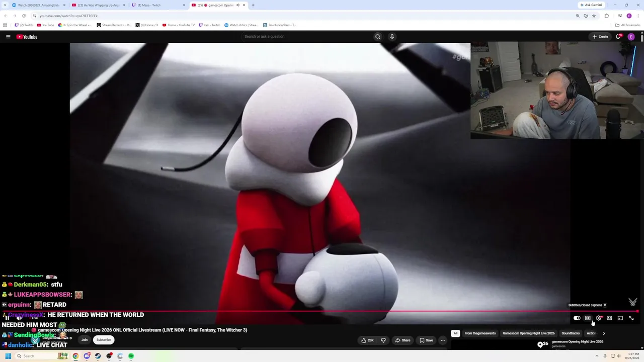This screenshot has width=644, height=362.
Task: Open the YouTube guide hamburger menu
Action: 8,37
